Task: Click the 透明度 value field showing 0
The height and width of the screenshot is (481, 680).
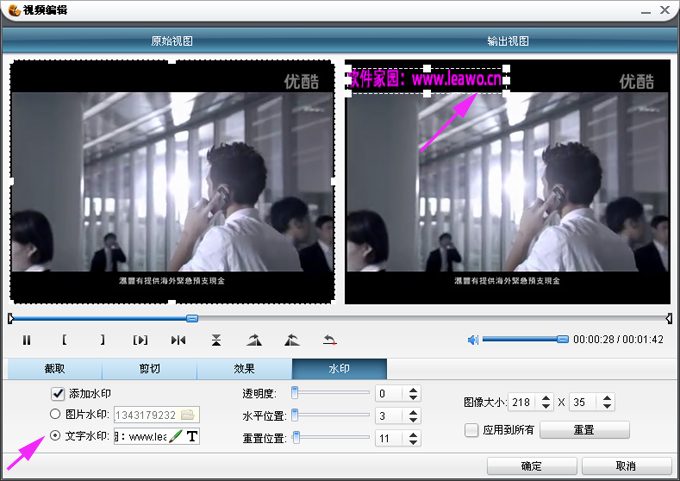Action: click(x=390, y=394)
